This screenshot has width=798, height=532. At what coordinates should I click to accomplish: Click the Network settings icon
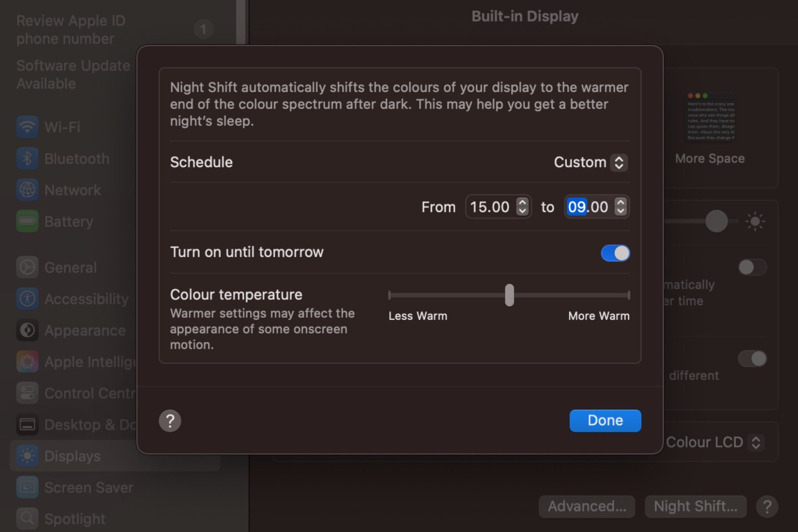(27, 189)
